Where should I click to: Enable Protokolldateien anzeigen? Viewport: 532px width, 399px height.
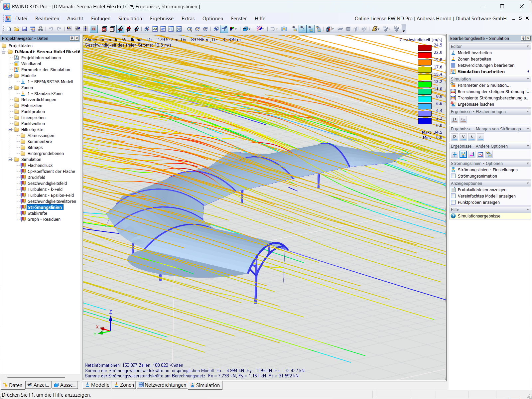tap(453, 190)
